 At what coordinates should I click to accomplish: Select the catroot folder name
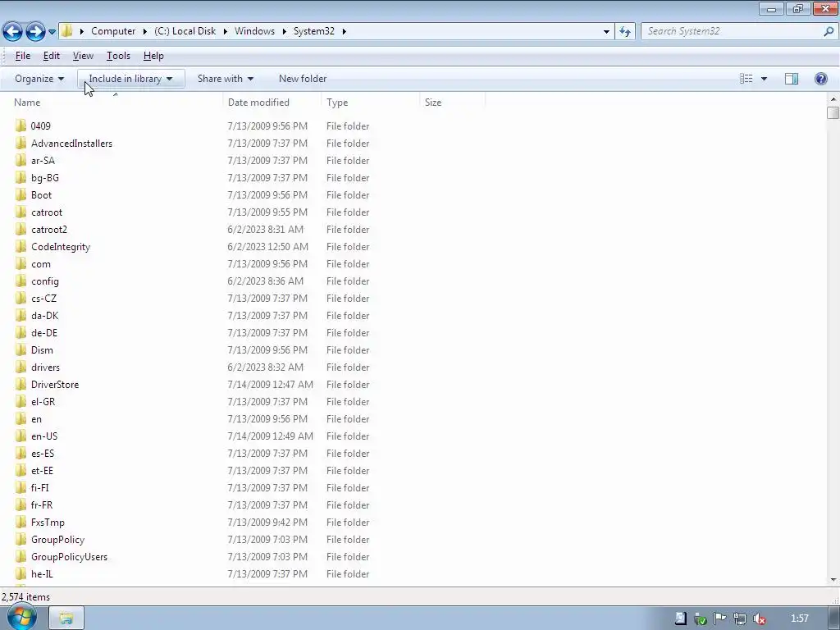pos(47,212)
